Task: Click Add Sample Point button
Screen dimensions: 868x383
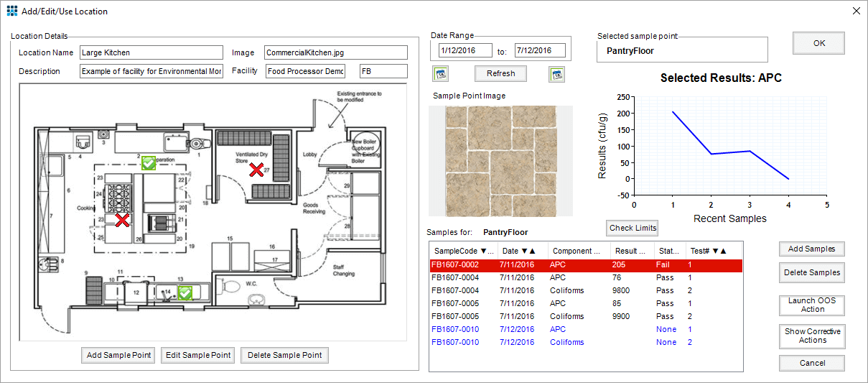Action: coord(118,355)
